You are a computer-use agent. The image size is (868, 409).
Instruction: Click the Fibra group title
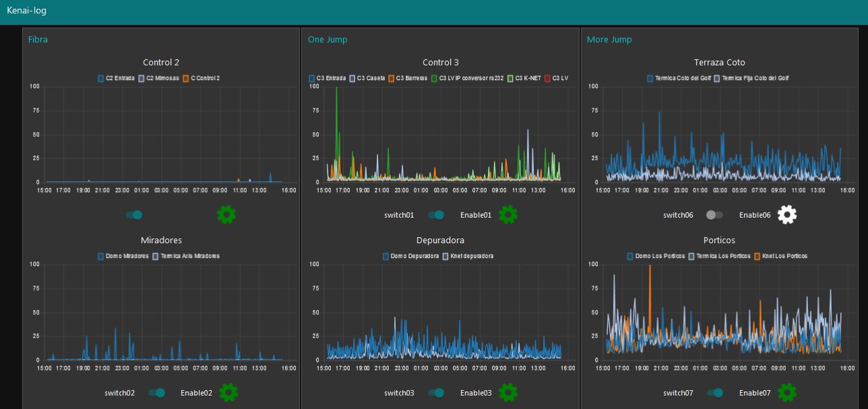point(38,39)
